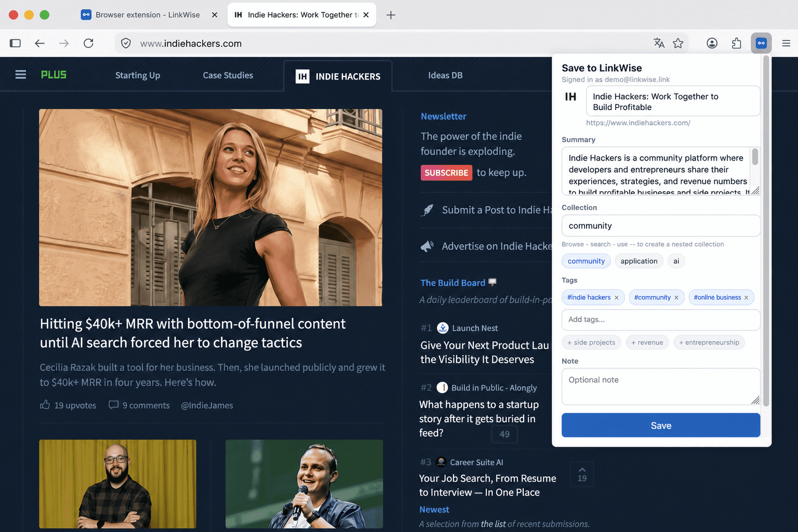Open the @IndieJames author link
This screenshot has width=798, height=532.
(x=207, y=405)
